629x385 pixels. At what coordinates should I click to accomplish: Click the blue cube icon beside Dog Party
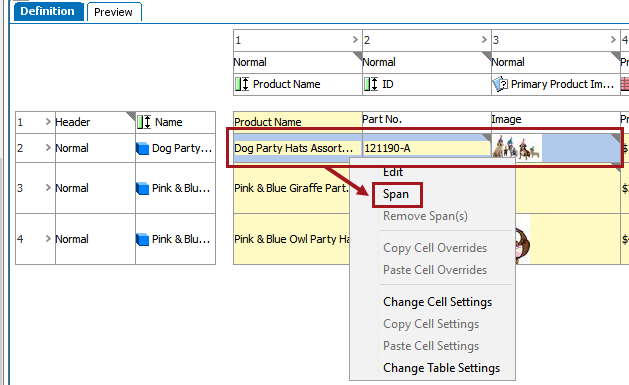pos(142,149)
